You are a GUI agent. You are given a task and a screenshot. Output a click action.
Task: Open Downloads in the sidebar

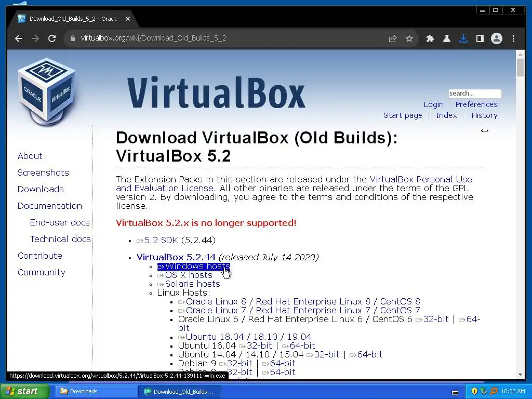tap(41, 189)
